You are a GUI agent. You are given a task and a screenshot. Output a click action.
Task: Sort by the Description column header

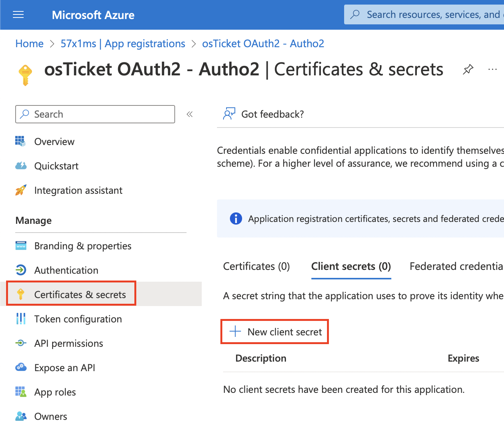pos(261,358)
